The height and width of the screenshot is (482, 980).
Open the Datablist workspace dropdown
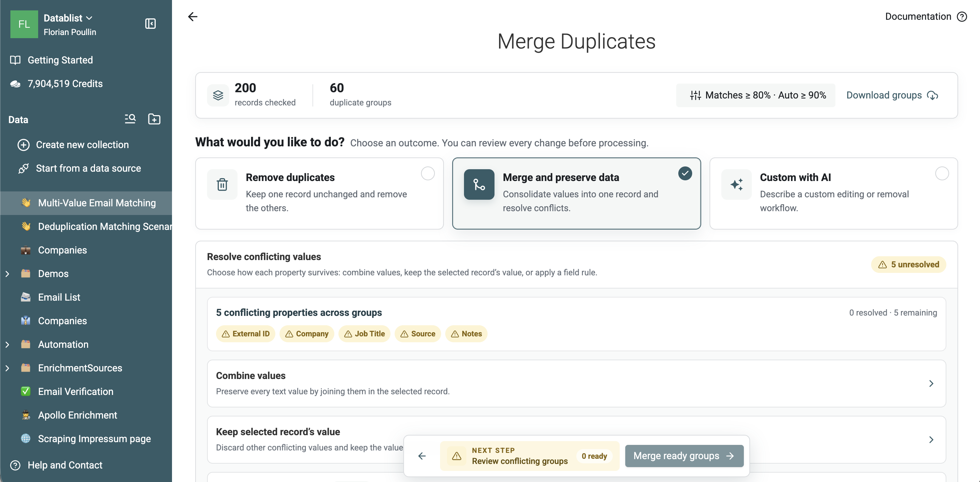point(68,18)
